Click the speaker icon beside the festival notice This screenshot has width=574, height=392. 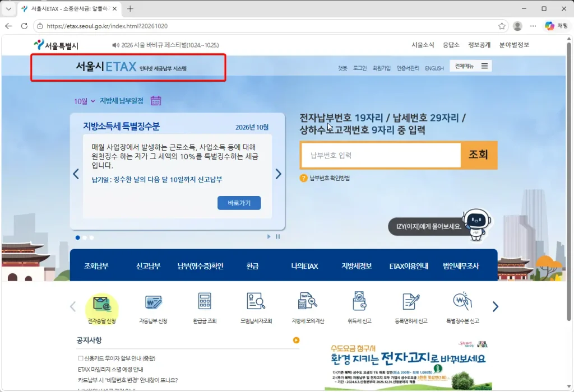[x=115, y=45]
